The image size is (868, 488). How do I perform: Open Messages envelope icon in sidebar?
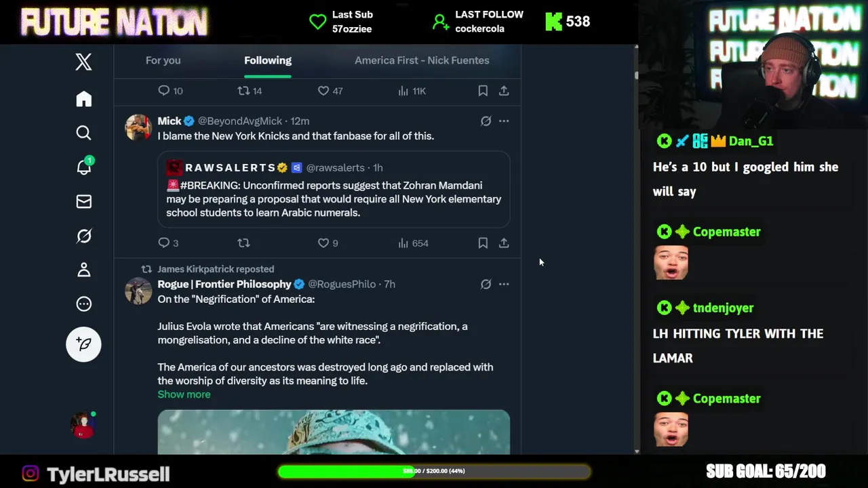pos(83,201)
